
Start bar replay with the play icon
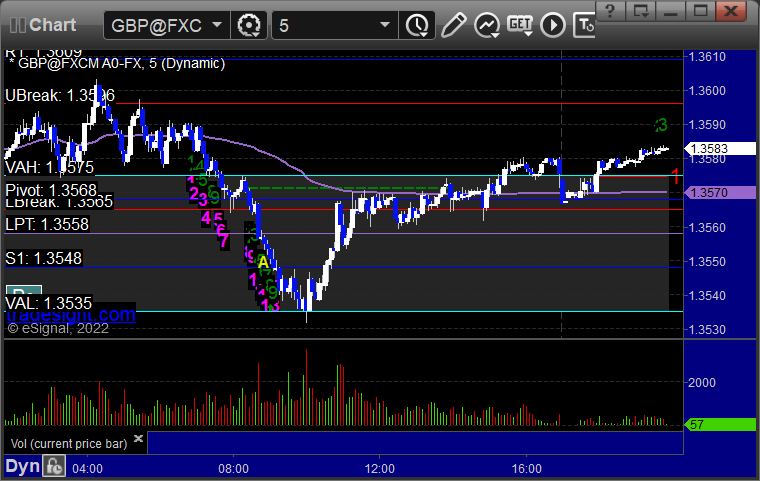point(553,25)
